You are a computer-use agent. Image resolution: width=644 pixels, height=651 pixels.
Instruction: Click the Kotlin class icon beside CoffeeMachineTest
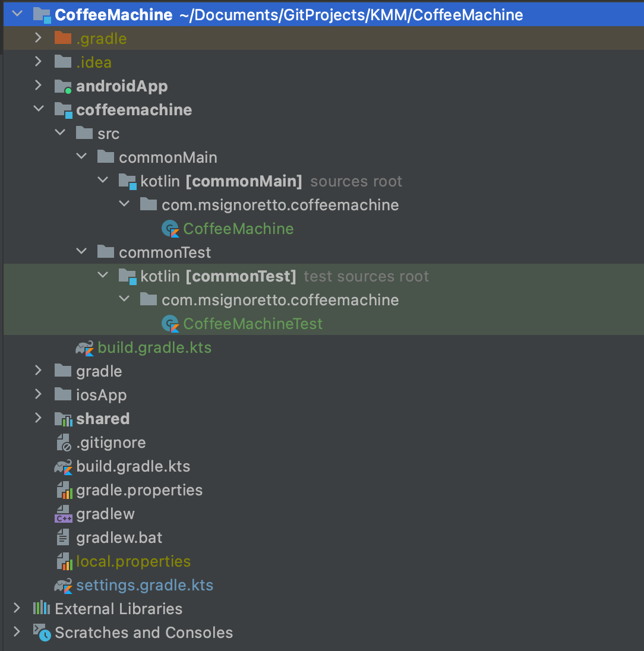pyautogui.click(x=171, y=324)
